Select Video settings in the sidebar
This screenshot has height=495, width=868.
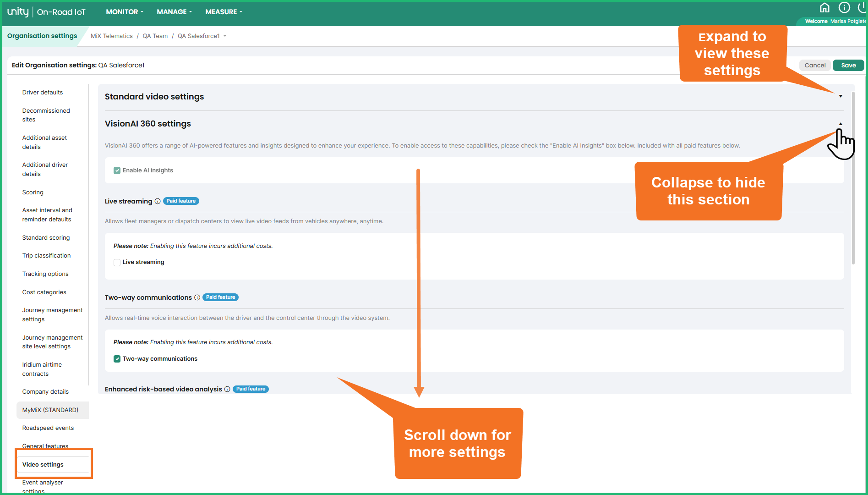pyautogui.click(x=43, y=464)
